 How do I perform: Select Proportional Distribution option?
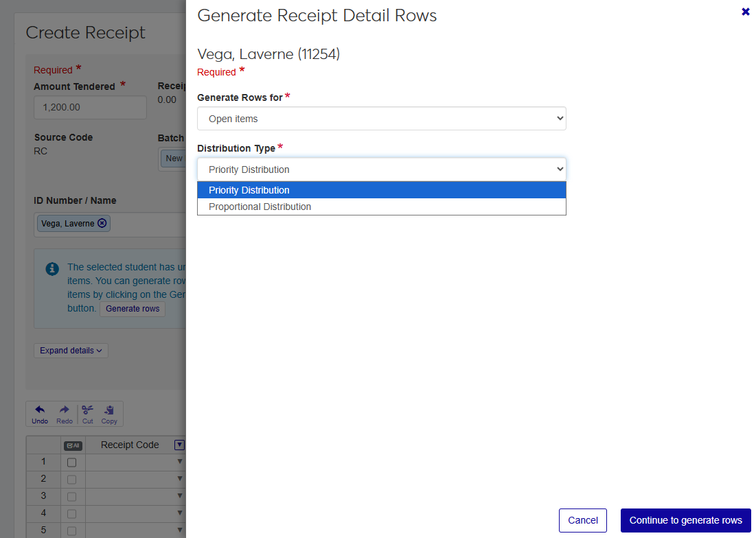pyautogui.click(x=381, y=207)
